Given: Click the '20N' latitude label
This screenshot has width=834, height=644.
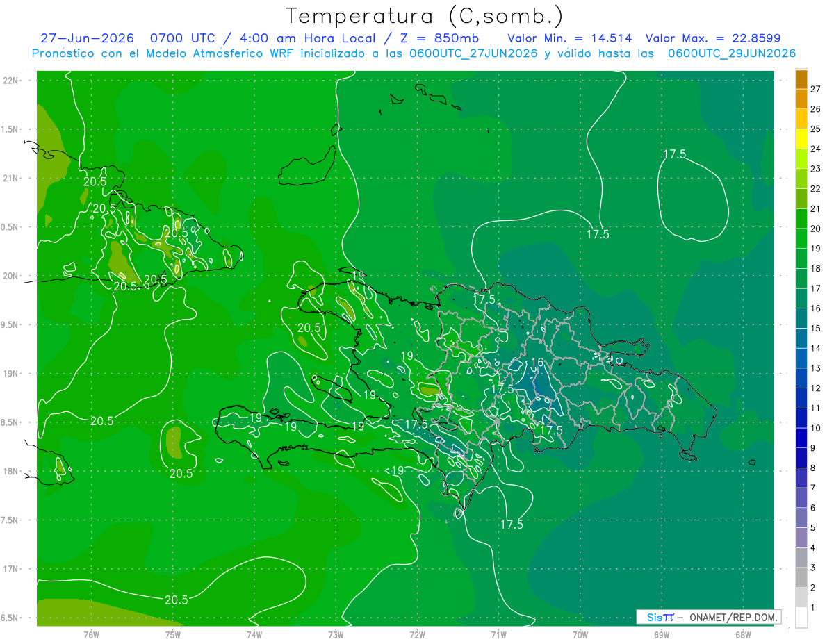Looking at the screenshot, I should click(10, 276).
